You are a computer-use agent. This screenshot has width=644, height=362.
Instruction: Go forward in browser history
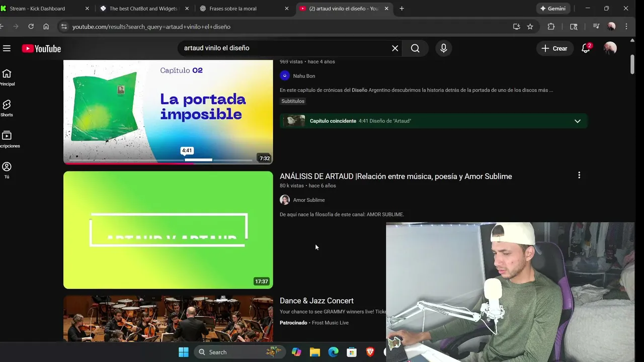click(16, 26)
